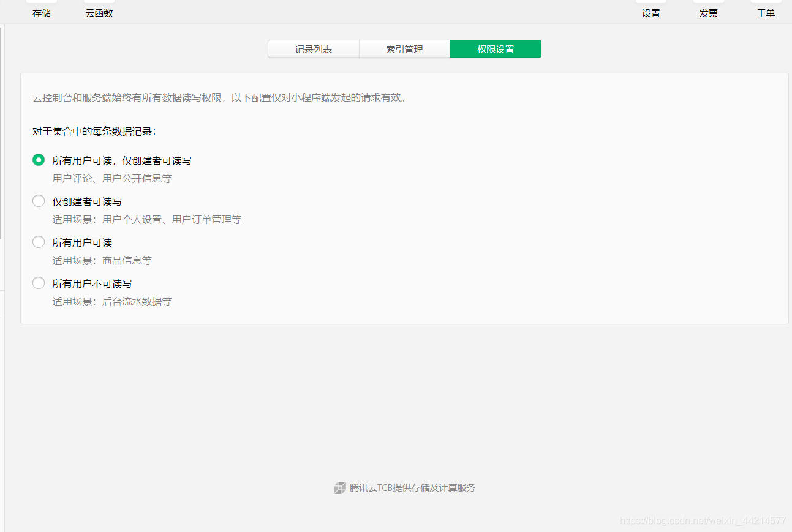Screen dimensions: 792x532
Task: Select 所有用户可读，仅创建者可读写 option
Action: [x=39, y=159]
